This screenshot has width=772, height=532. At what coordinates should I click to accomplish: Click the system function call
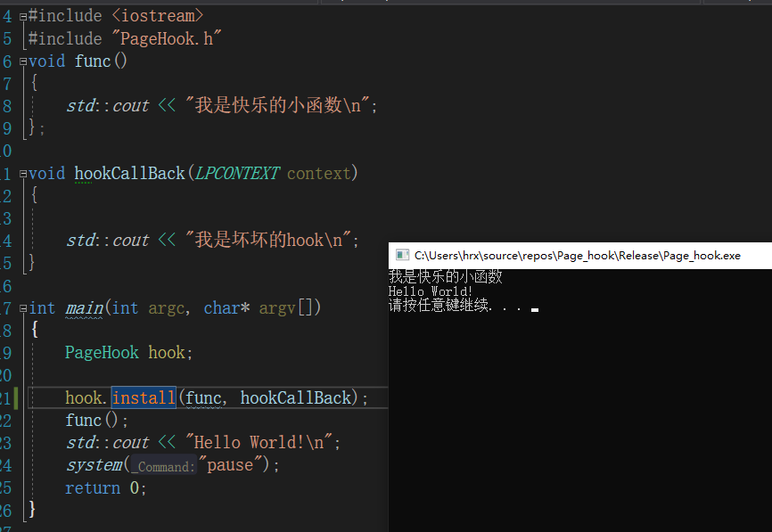point(94,464)
